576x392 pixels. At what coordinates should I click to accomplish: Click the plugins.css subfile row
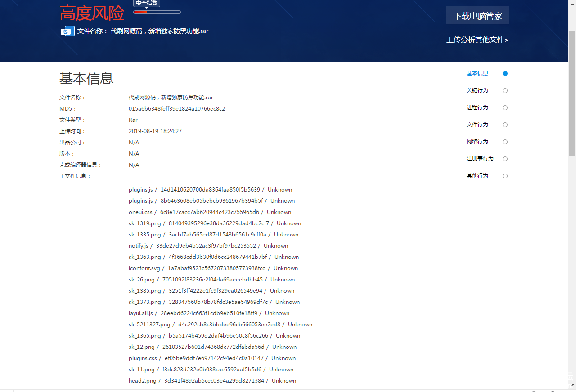pyautogui.click(x=212, y=358)
